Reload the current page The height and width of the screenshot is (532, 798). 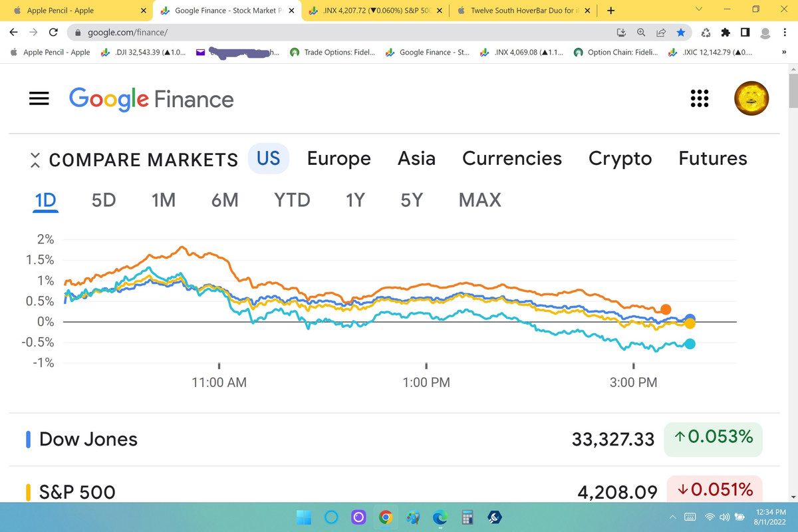tap(54, 32)
